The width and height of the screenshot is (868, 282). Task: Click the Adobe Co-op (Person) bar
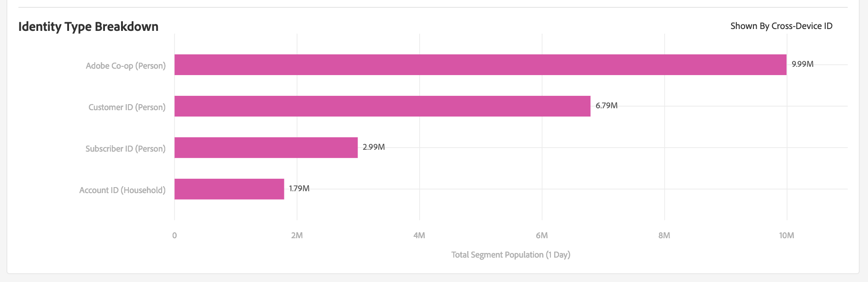coord(480,65)
